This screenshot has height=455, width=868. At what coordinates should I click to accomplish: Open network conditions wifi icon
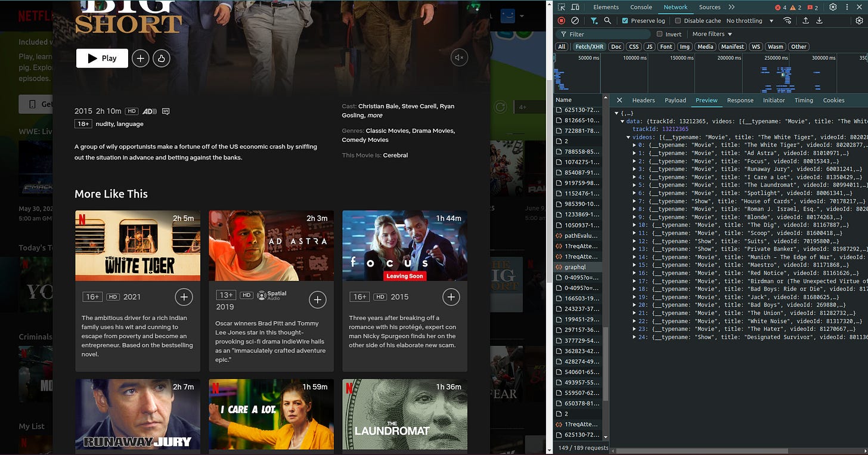[x=788, y=20]
